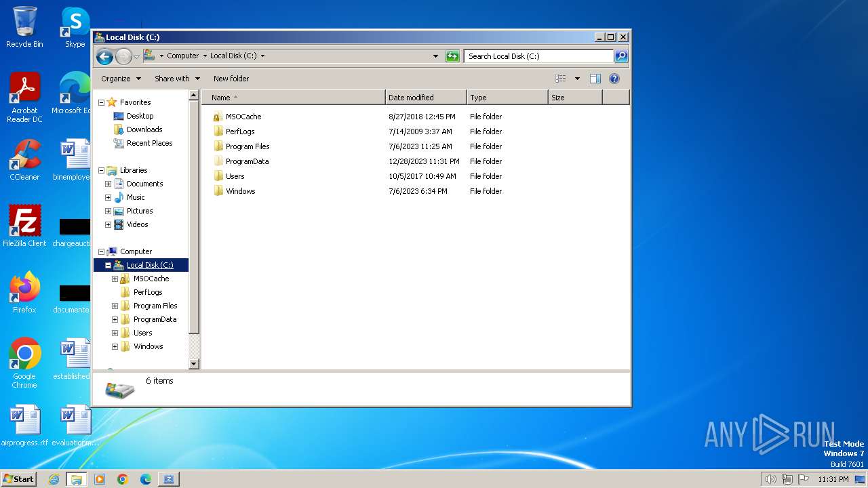Image resolution: width=868 pixels, height=488 pixels.
Task: Expand the Pictures library node
Action: [108, 211]
